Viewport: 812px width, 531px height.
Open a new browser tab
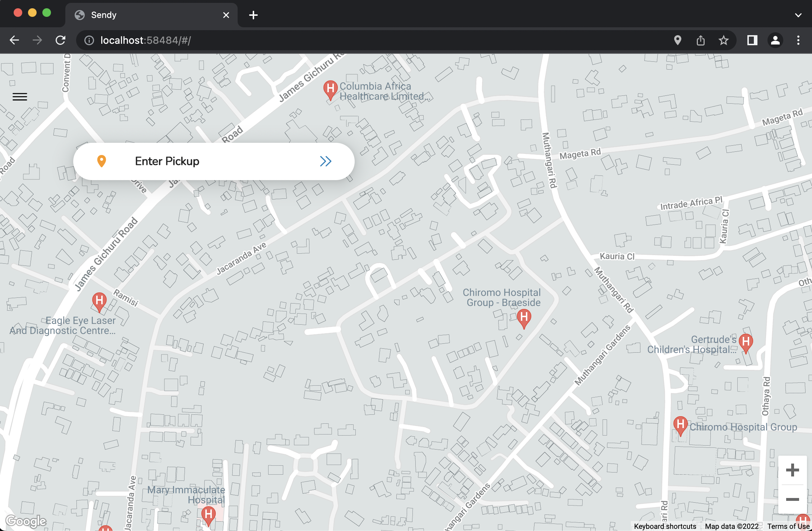[x=254, y=15]
